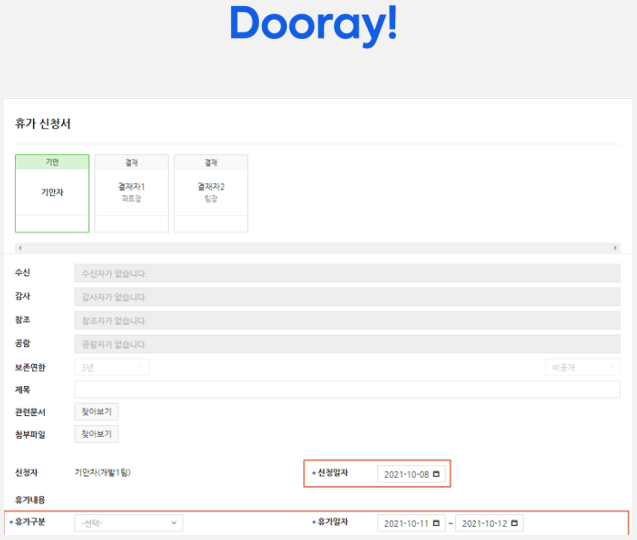Click the 수신 recipients field
Screen dimensions: 637x540
(347, 273)
